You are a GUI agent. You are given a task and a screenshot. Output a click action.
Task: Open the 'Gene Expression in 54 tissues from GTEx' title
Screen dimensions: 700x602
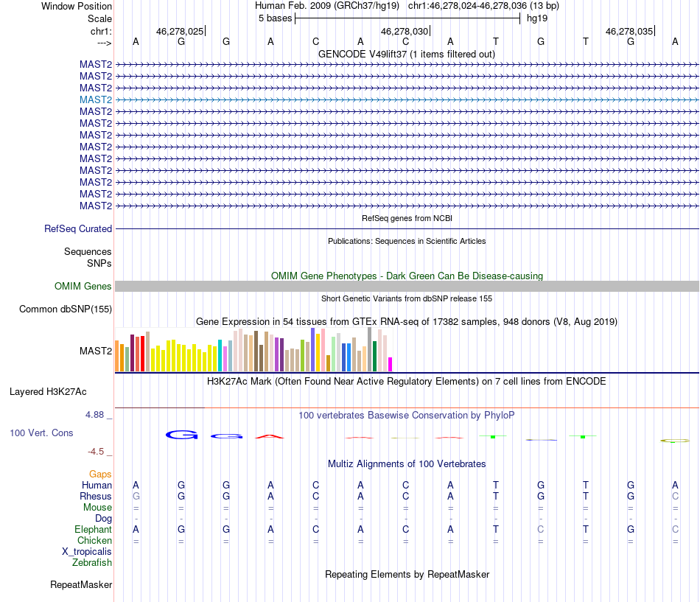(x=406, y=321)
